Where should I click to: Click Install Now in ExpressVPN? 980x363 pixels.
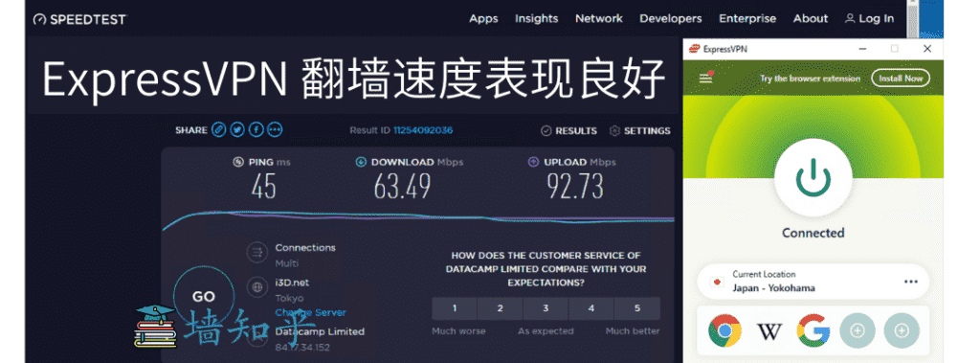901,79
